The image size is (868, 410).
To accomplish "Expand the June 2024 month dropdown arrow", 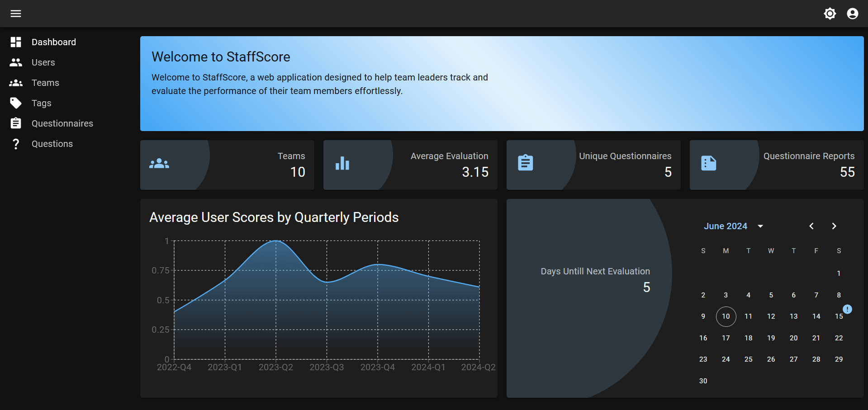I will [x=760, y=226].
